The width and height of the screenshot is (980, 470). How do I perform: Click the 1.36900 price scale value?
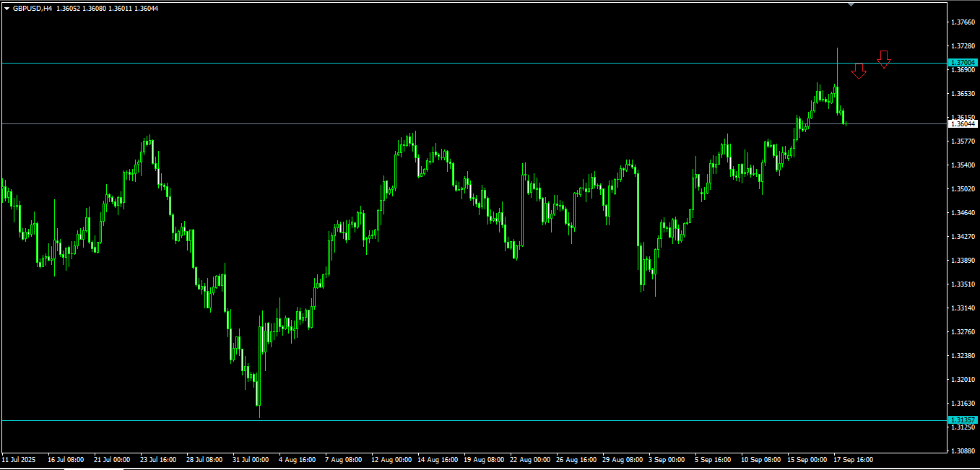(964, 70)
